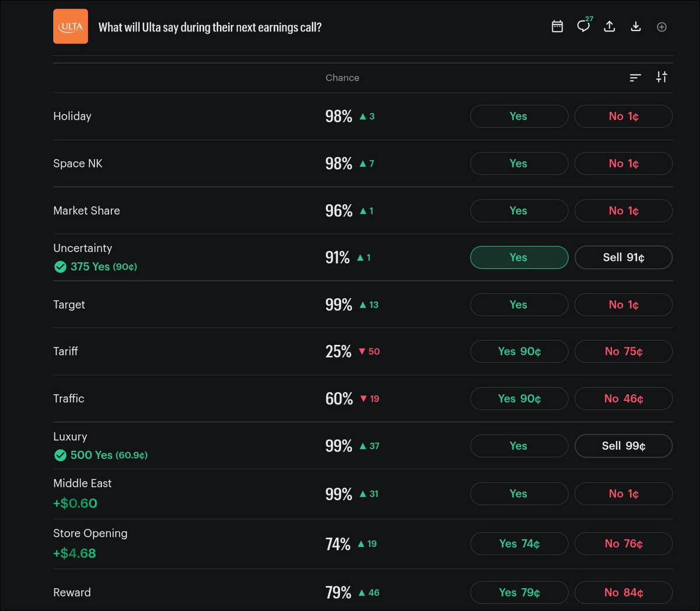Click Yes 79¢ for Reward
Screen dimensions: 700x611
519,593
